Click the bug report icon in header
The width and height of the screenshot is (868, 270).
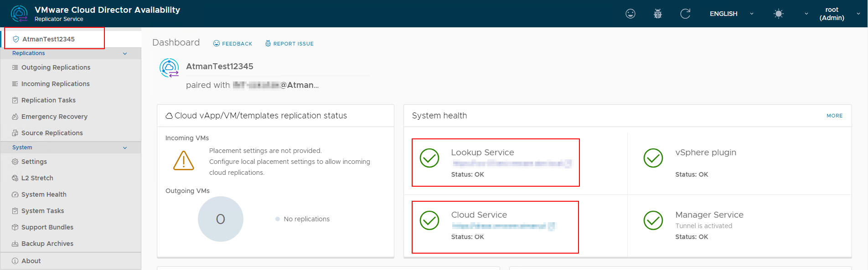[657, 14]
